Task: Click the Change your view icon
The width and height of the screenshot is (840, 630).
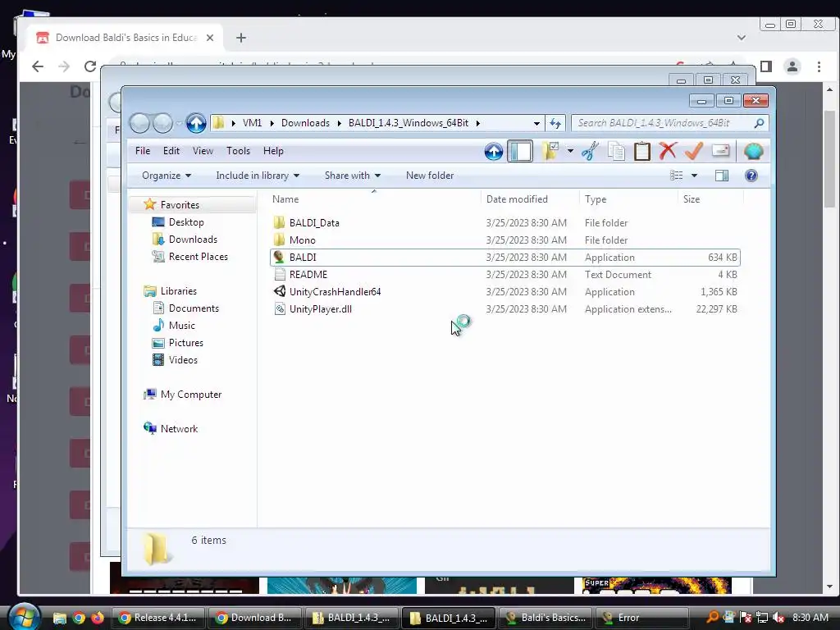Action: (677, 176)
